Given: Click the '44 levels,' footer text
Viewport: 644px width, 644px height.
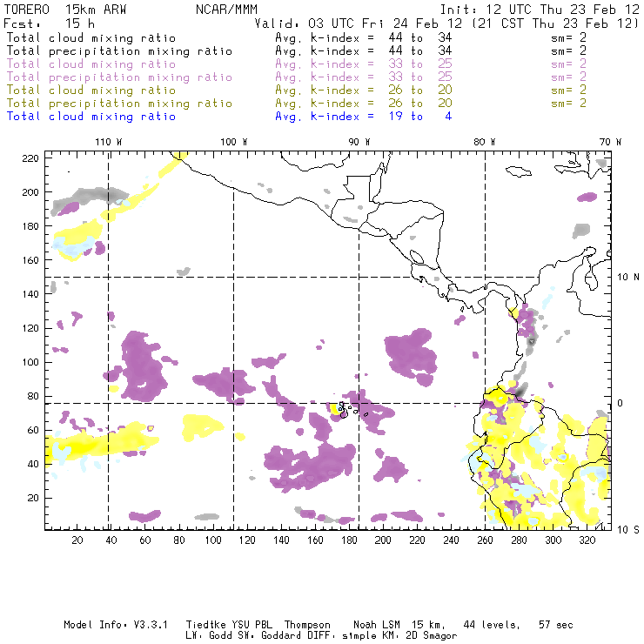Looking at the screenshot, I should (492, 625).
